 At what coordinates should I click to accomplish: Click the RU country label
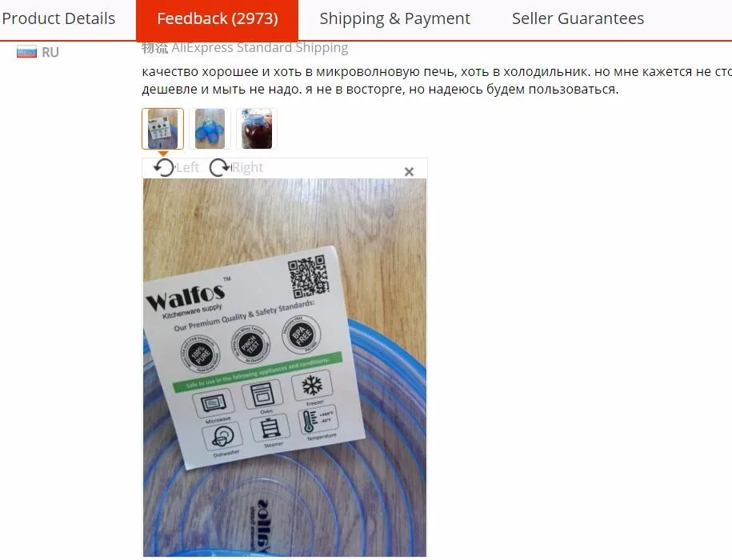(x=50, y=52)
